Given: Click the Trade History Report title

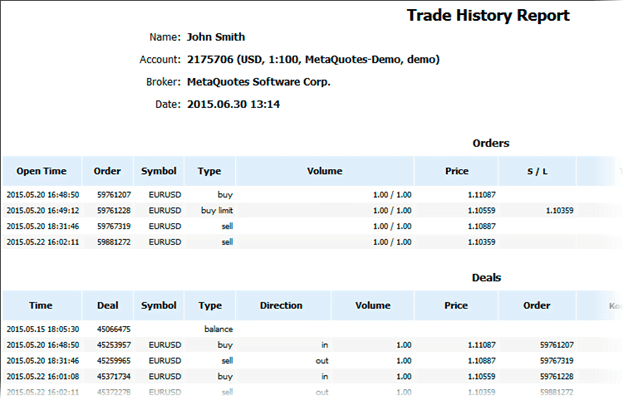Looking at the screenshot, I should [x=488, y=16].
